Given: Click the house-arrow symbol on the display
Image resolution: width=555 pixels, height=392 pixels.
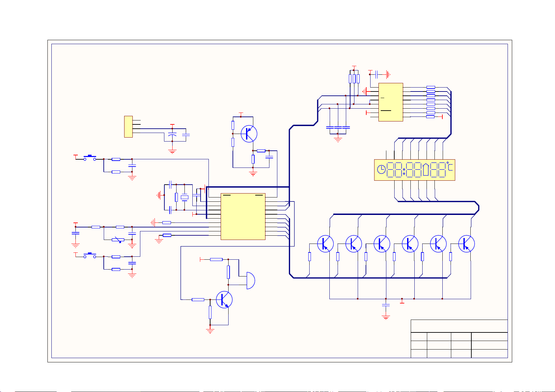Looking at the screenshot, I should click(x=426, y=170).
